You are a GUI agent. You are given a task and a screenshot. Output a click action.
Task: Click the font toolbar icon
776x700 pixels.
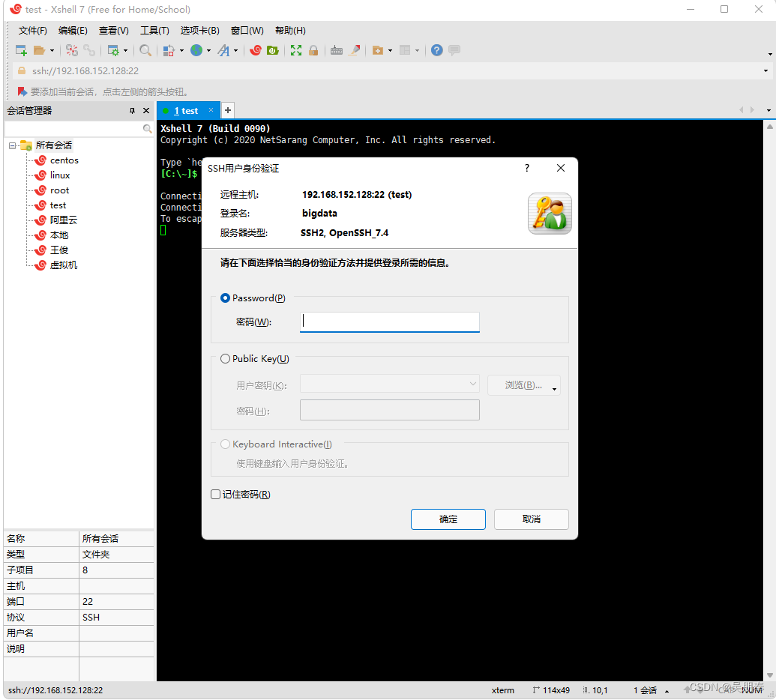point(223,50)
